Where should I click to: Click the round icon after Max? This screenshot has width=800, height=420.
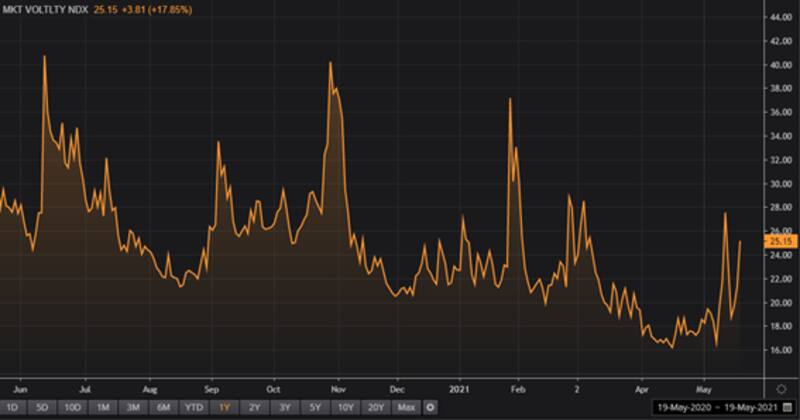click(430, 407)
